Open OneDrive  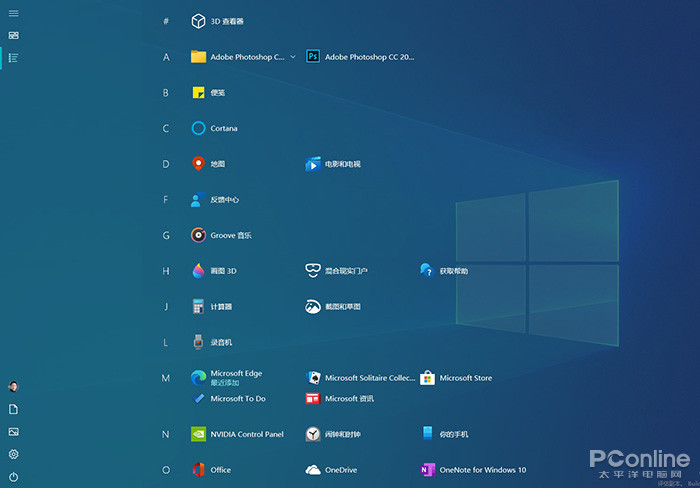[x=331, y=470]
